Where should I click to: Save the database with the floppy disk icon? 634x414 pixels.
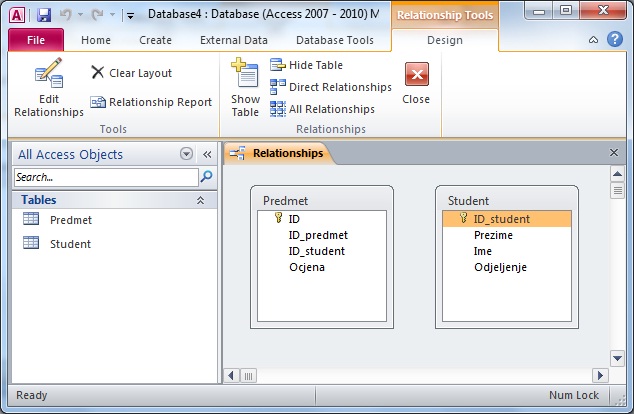(x=44, y=15)
